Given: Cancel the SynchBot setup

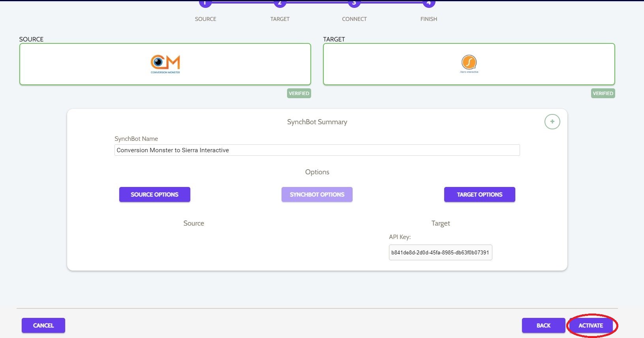Looking at the screenshot, I should coord(43,325).
